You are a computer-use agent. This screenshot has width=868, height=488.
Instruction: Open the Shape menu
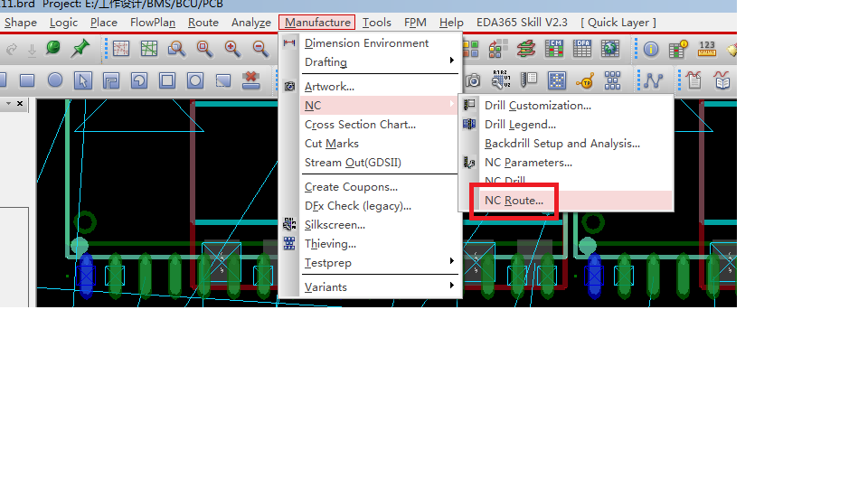click(x=21, y=23)
